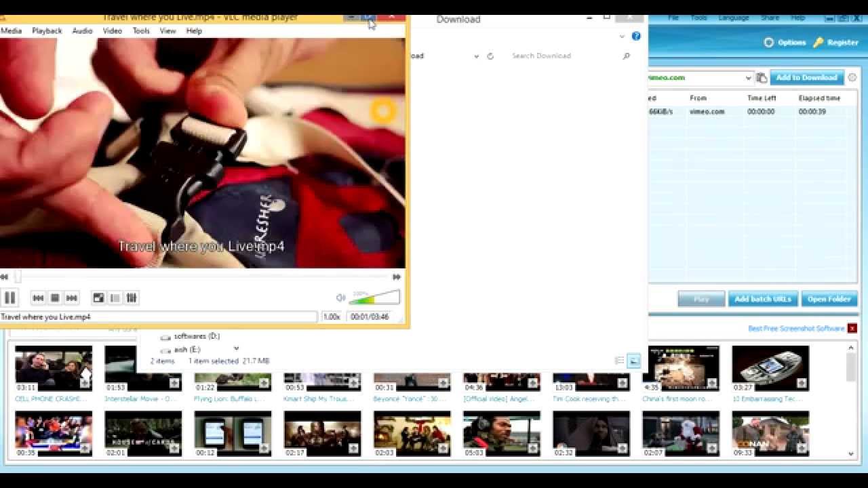
Task: Open File menu in downloader window
Action: click(673, 18)
